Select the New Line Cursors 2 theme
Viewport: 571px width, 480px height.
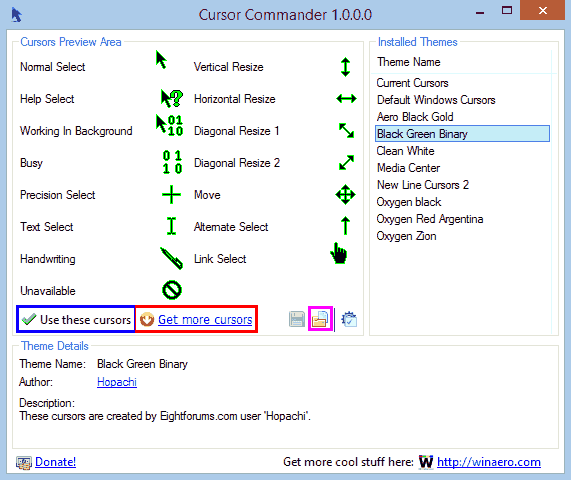click(x=462, y=185)
